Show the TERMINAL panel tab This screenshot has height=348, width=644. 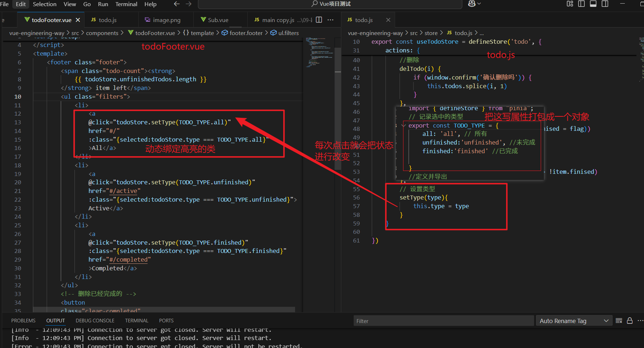pyautogui.click(x=137, y=321)
